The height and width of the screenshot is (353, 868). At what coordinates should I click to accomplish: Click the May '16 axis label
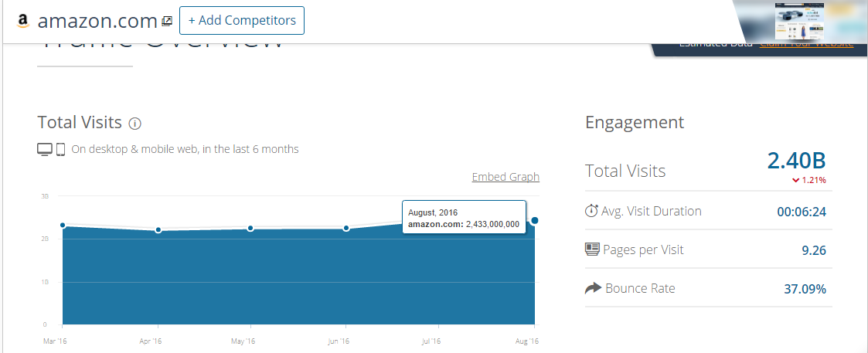point(244,341)
